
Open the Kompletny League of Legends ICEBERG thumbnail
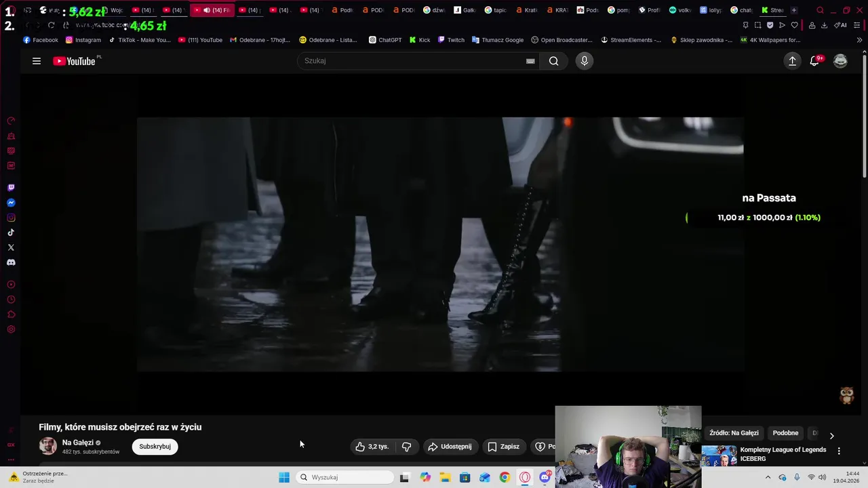pyautogui.click(x=719, y=455)
